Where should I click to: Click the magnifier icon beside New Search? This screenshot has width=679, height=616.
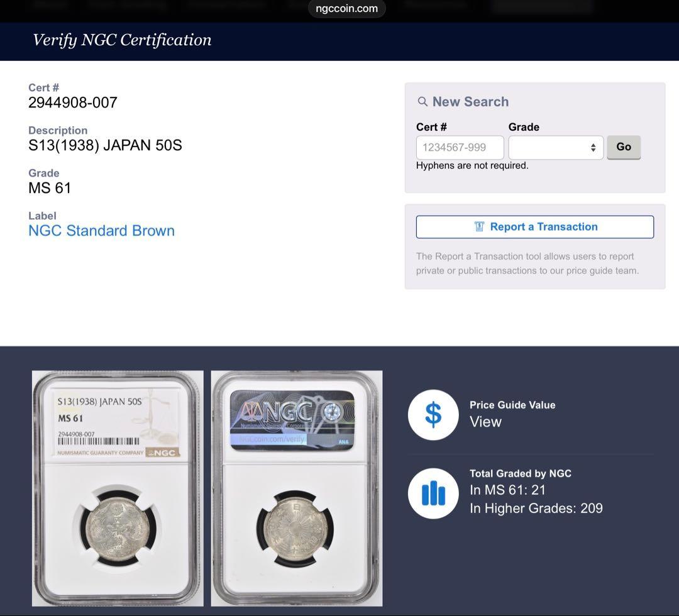pos(422,102)
